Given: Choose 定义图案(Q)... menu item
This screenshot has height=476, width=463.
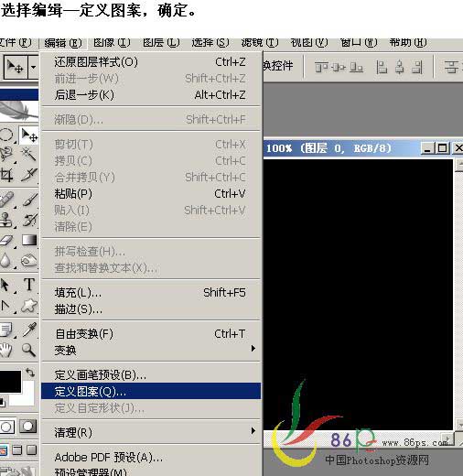Looking at the screenshot, I should [151, 391].
